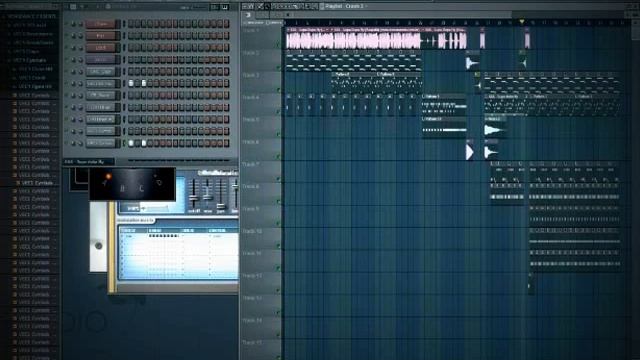Click the pause-shaped icon in black overlay
Viewport: 640px width, 360px height.
122,188
